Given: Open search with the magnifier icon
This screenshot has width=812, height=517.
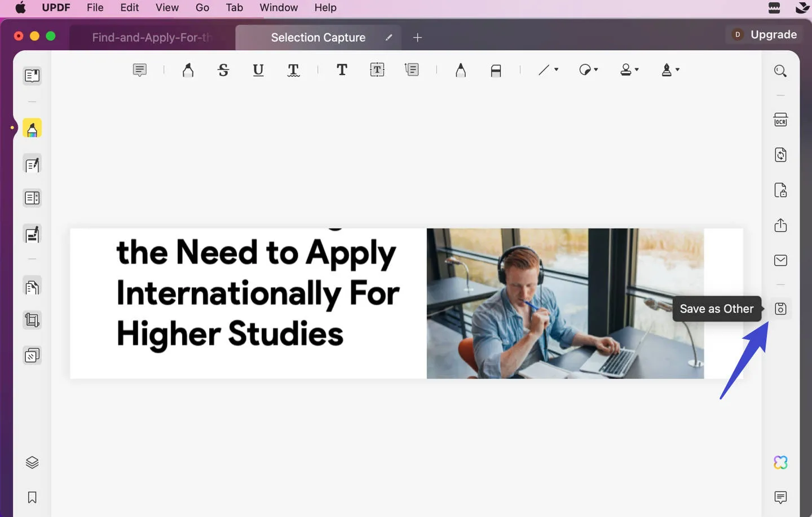Looking at the screenshot, I should (780, 71).
